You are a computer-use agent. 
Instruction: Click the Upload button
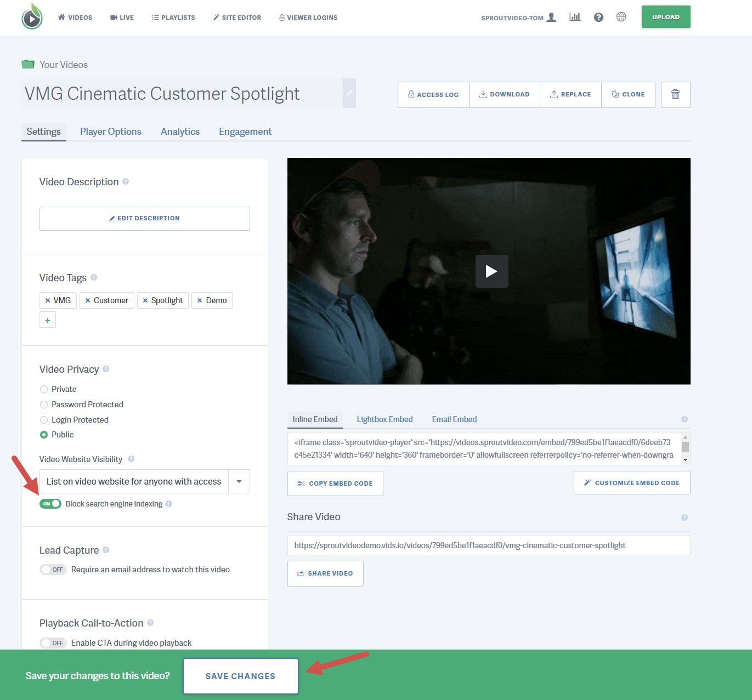[x=666, y=17]
